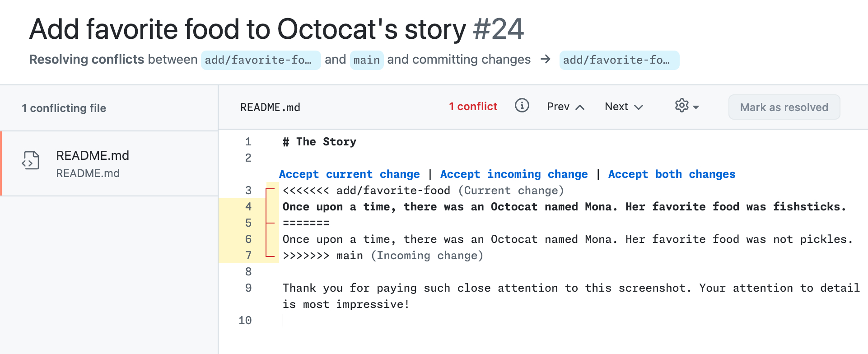Click the target branch label after arrow

(619, 60)
